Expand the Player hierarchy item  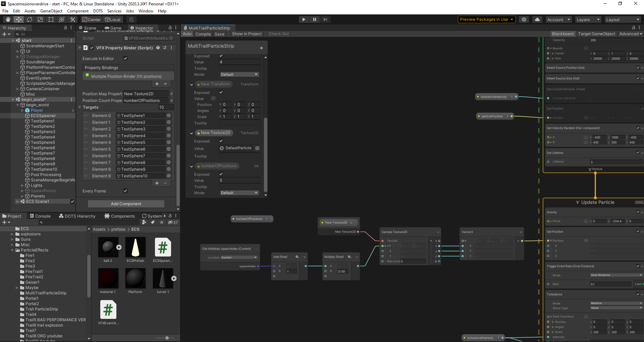click(x=21, y=110)
